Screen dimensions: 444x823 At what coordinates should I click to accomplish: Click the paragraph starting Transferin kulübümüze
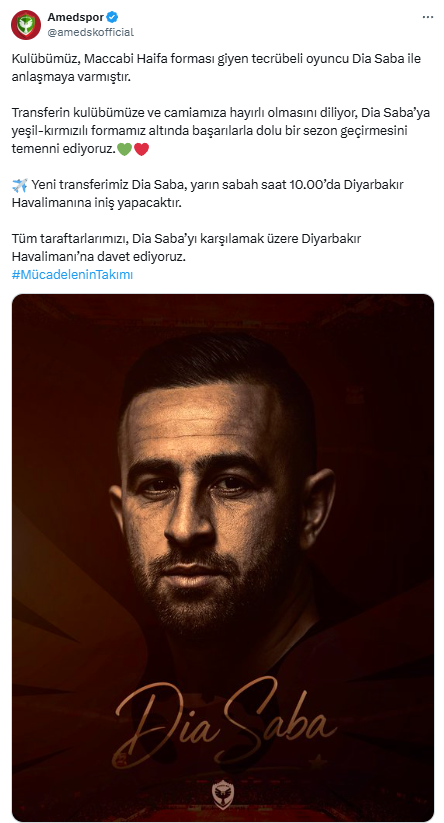coord(221,131)
